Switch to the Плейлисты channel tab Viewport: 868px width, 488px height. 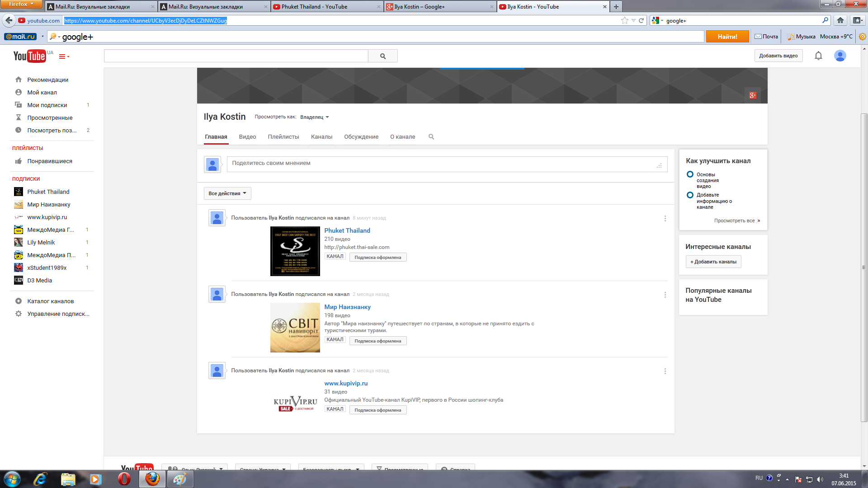283,137
